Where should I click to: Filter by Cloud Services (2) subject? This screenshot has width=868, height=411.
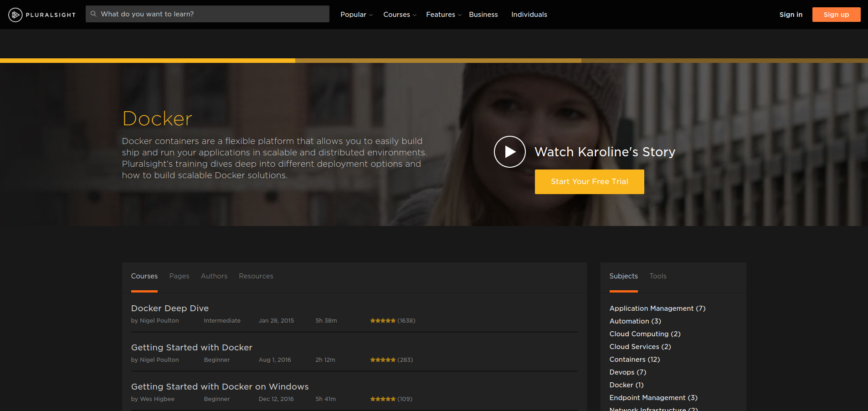640,347
